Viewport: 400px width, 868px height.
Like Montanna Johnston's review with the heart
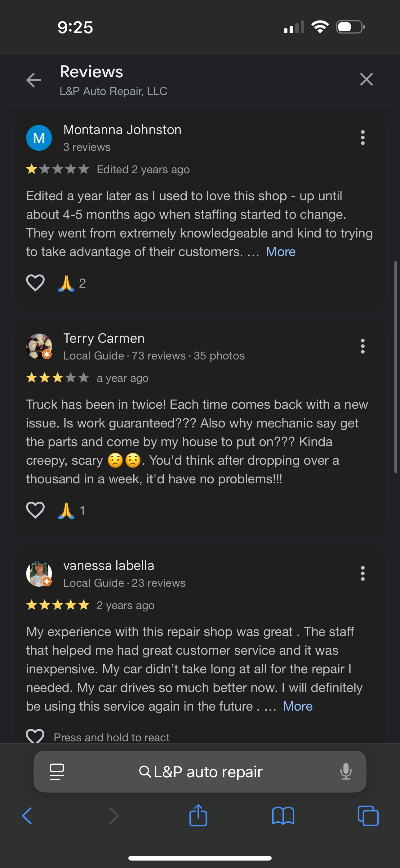[35, 283]
